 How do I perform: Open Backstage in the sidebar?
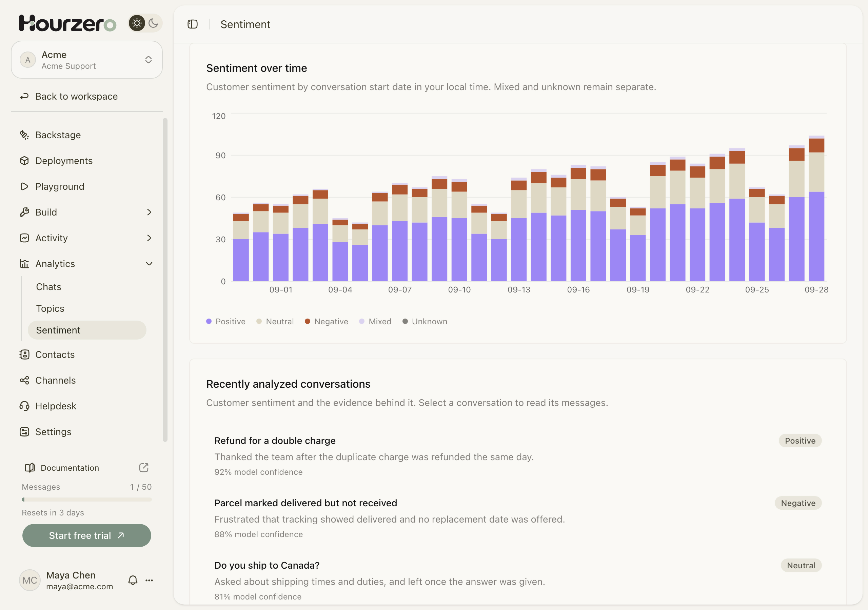[86, 135]
